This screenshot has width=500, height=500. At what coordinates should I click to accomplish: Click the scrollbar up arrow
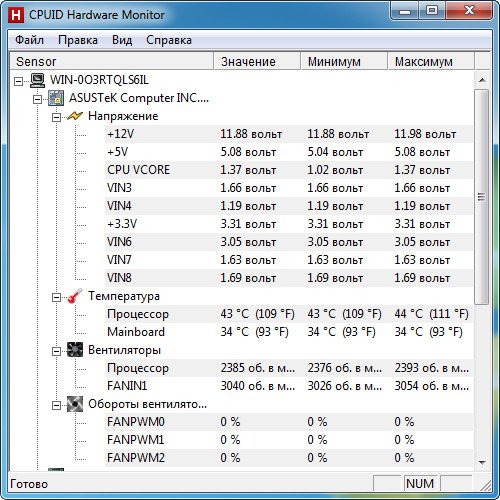coord(482,80)
